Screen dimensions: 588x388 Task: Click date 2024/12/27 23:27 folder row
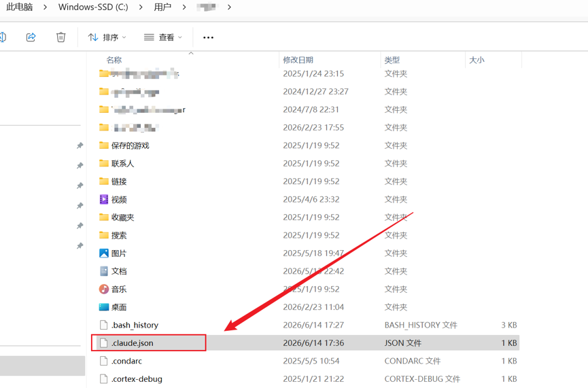(315, 92)
